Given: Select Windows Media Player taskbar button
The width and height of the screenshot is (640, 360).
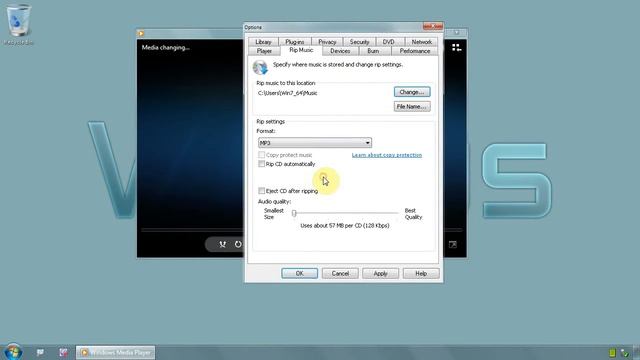Looking at the screenshot, I should pyautogui.click(x=116, y=352).
